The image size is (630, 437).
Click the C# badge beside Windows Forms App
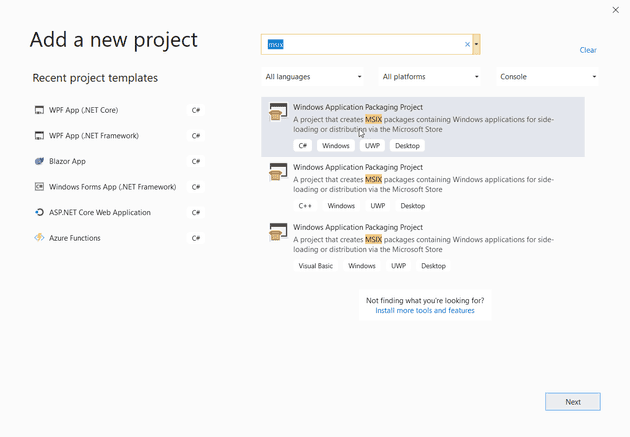196,187
